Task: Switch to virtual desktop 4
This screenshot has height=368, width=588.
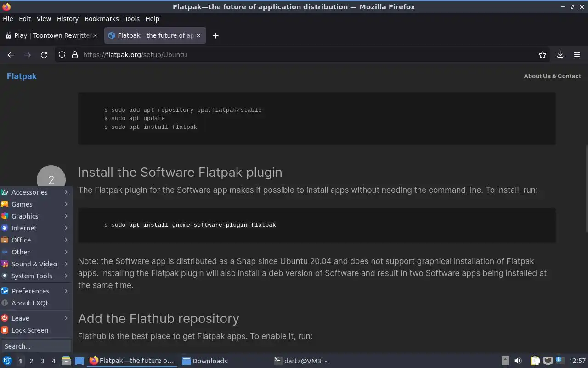Action: click(x=53, y=361)
